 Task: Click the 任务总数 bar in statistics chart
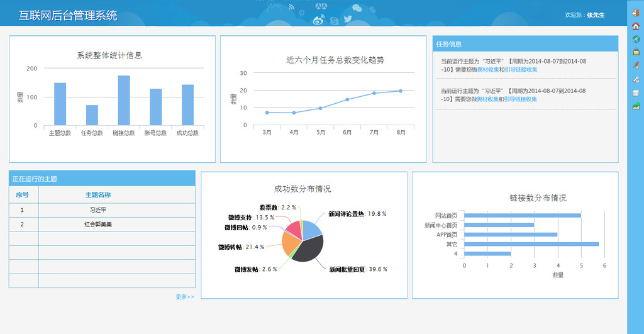pos(92,115)
